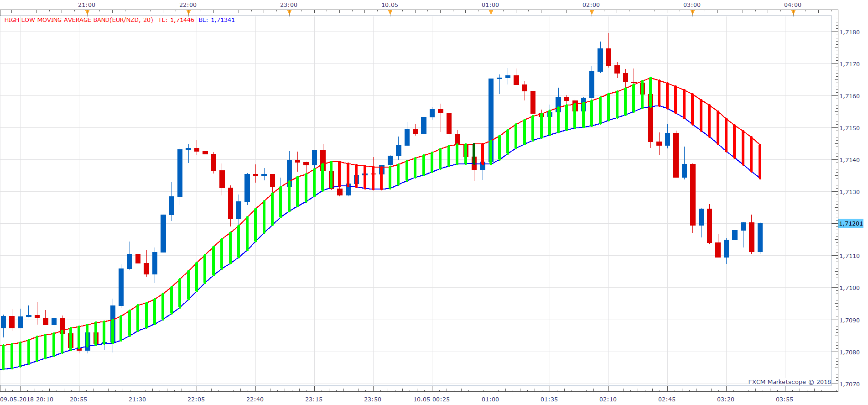Click the 22:40 time axis label
The width and height of the screenshot is (868, 405).
[x=255, y=400]
